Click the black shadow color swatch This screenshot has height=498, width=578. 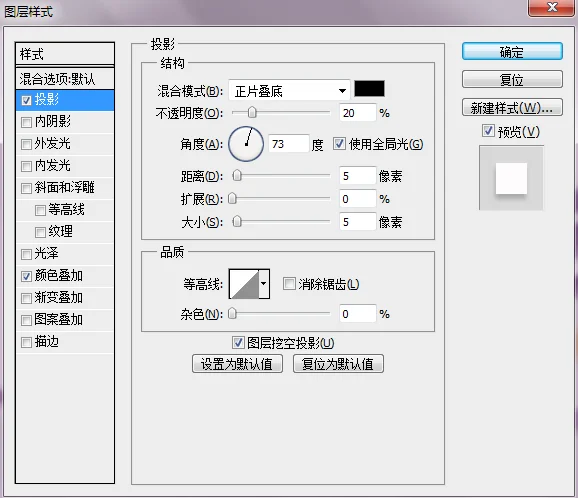click(369, 89)
